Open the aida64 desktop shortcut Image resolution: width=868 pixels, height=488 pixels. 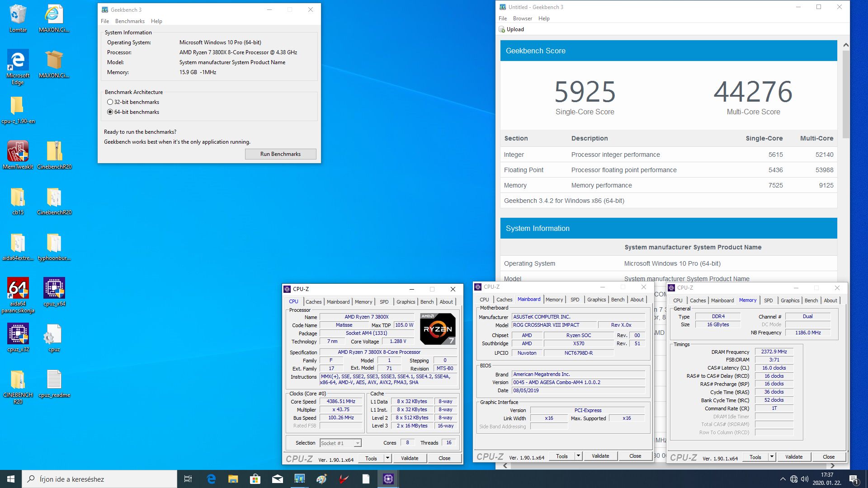click(18, 295)
